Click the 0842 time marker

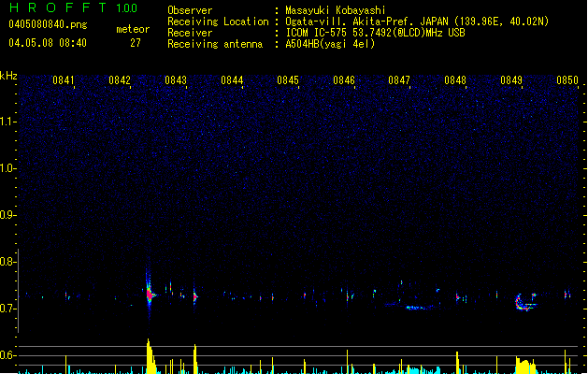coord(120,80)
